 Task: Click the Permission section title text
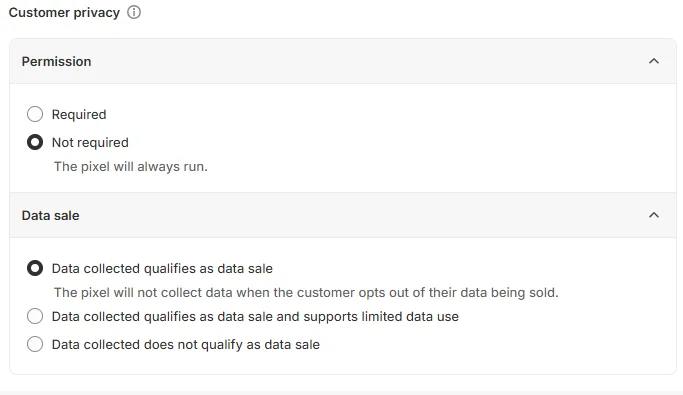(x=57, y=61)
